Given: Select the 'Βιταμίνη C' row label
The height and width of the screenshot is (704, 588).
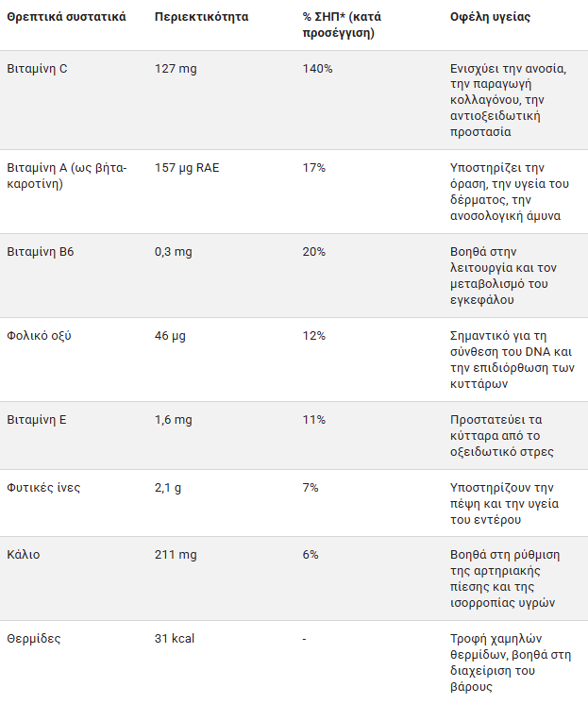Looking at the screenshot, I should (x=37, y=69).
